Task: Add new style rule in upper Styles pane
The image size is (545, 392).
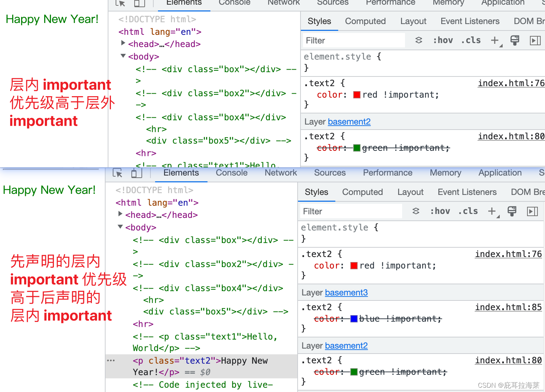Action: click(495, 40)
